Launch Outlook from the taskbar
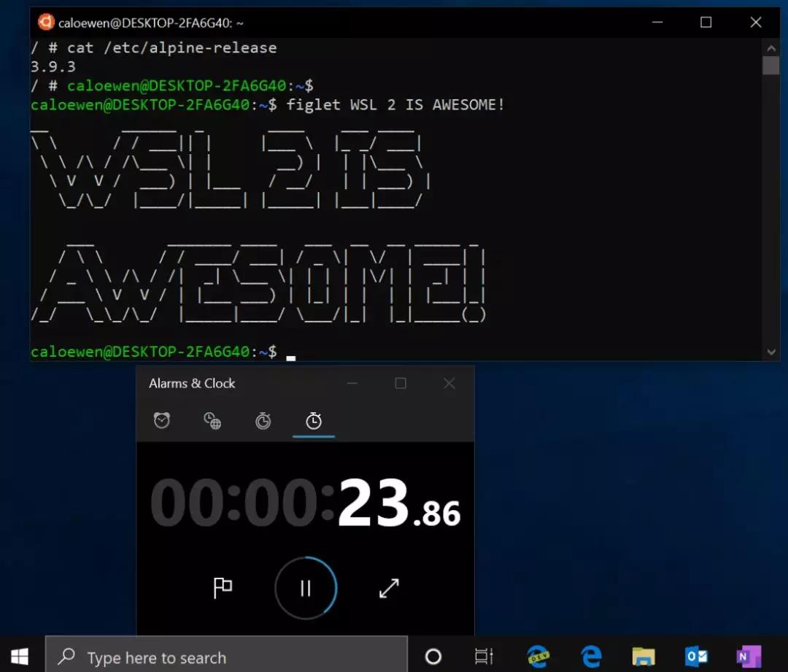 (695, 656)
